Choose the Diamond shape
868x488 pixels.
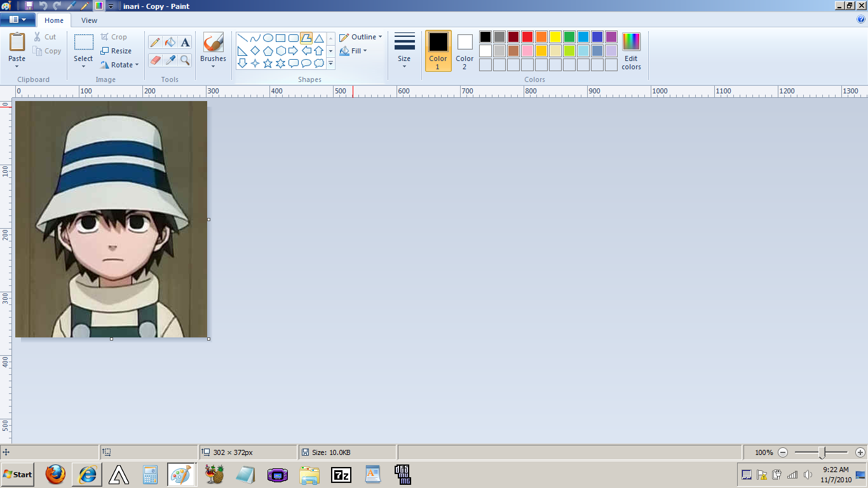click(x=255, y=51)
